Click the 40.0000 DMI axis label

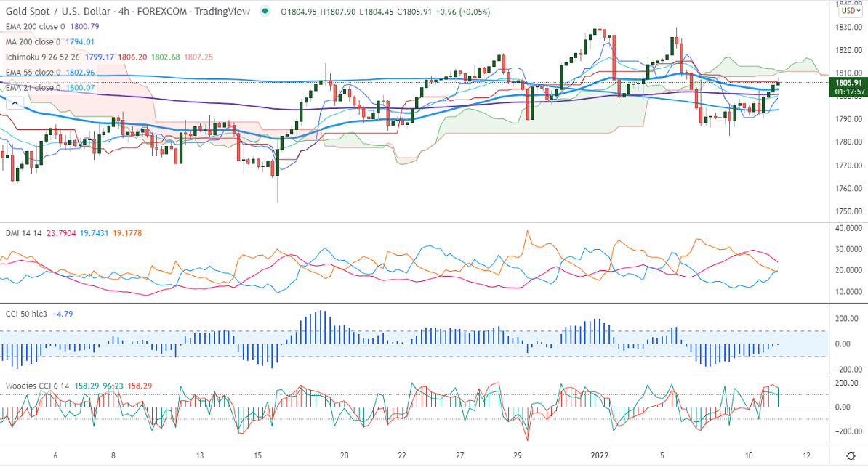pyautogui.click(x=848, y=228)
